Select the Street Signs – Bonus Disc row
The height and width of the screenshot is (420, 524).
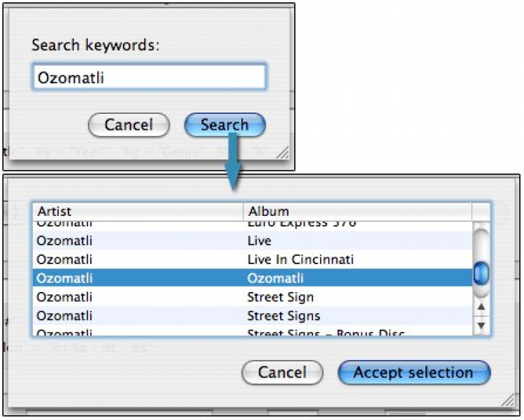253,333
